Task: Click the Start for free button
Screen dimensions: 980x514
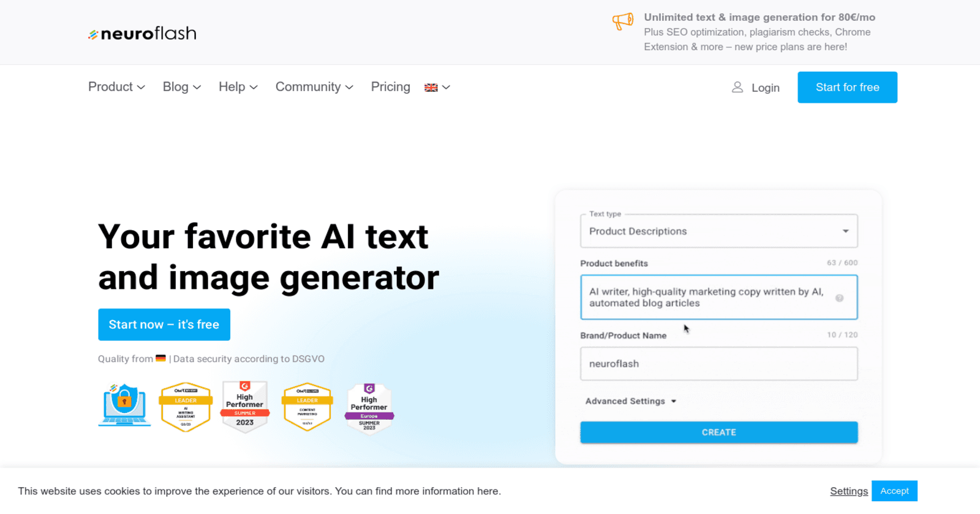Action: (x=846, y=87)
